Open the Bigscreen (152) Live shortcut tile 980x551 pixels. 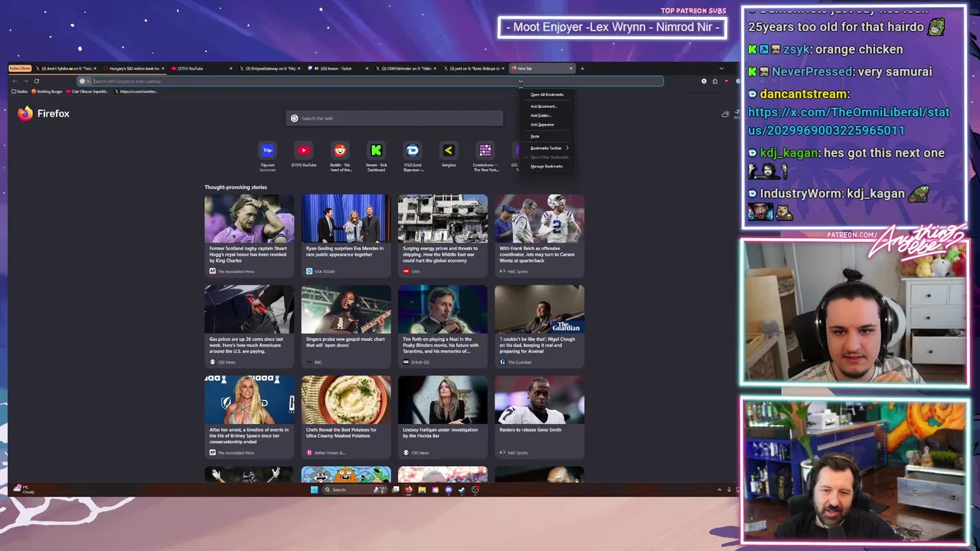[413, 155]
